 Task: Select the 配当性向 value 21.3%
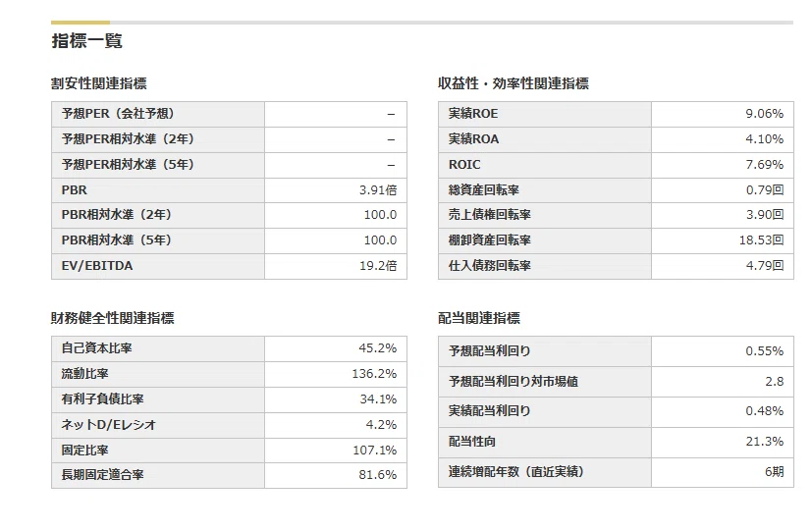pos(764,442)
